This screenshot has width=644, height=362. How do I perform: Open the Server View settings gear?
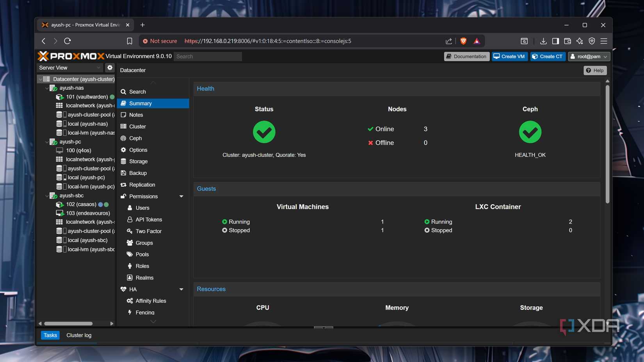point(110,67)
